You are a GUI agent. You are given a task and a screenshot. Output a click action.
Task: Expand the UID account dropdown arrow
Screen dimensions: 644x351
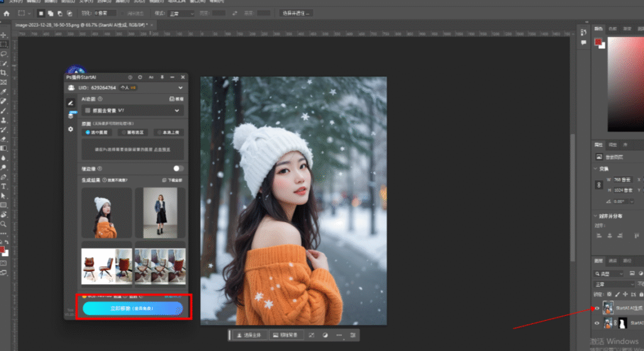[180, 87]
